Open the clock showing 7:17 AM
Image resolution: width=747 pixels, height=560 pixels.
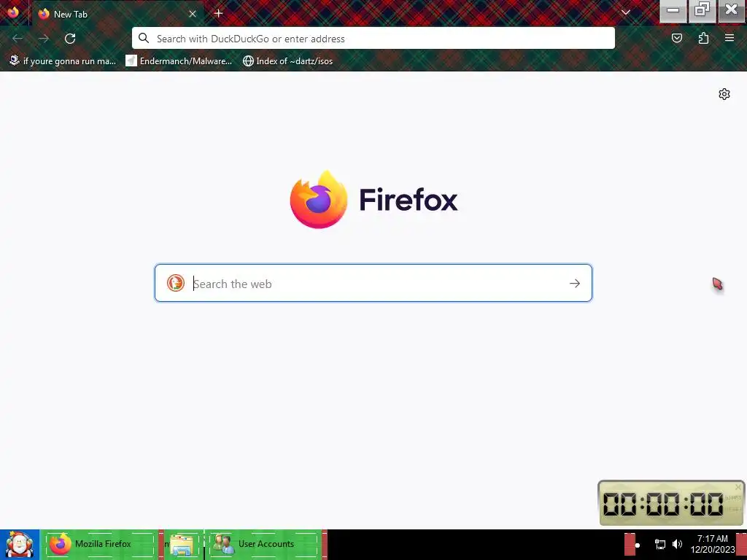(x=712, y=544)
